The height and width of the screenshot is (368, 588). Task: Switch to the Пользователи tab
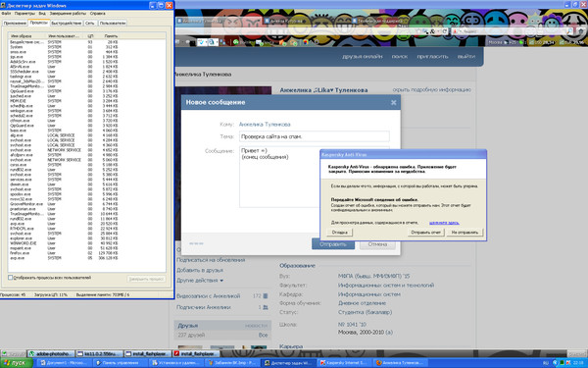point(113,23)
